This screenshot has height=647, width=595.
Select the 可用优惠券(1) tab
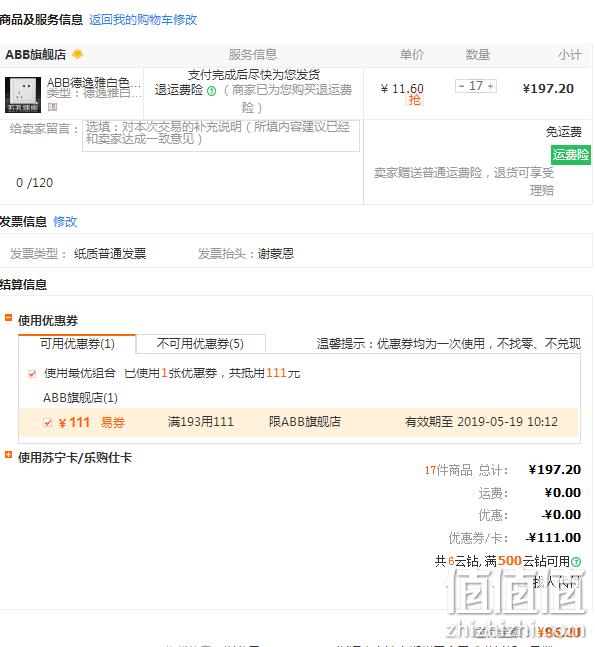click(77, 344)
